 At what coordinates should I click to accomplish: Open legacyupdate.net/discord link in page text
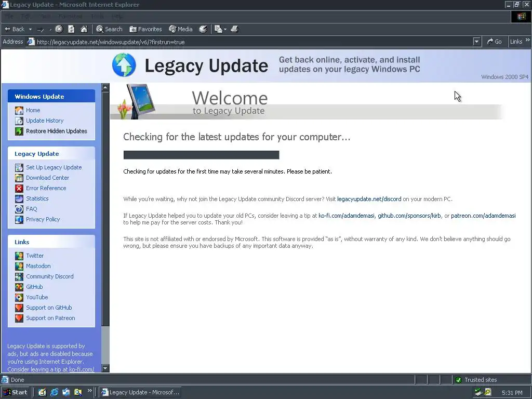pos(369,199)
